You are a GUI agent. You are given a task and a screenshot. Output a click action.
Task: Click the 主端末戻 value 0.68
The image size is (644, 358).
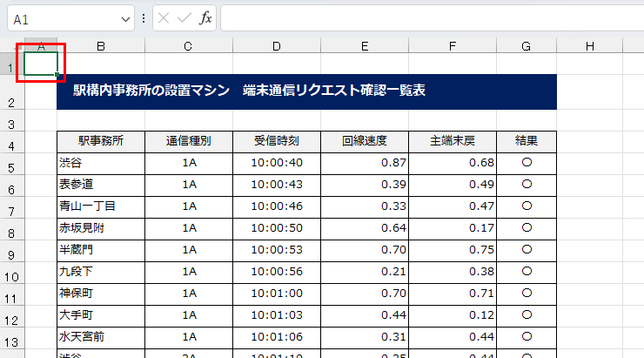coord(453,163)
